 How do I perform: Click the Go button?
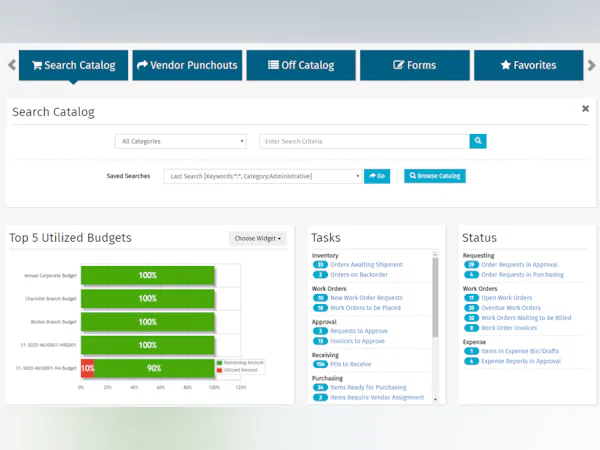click(377, 176)
